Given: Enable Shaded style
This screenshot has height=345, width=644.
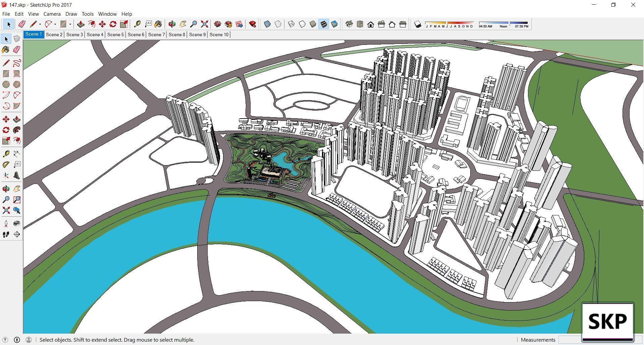Looking at the screenshot, I should [x=313, y=24].
